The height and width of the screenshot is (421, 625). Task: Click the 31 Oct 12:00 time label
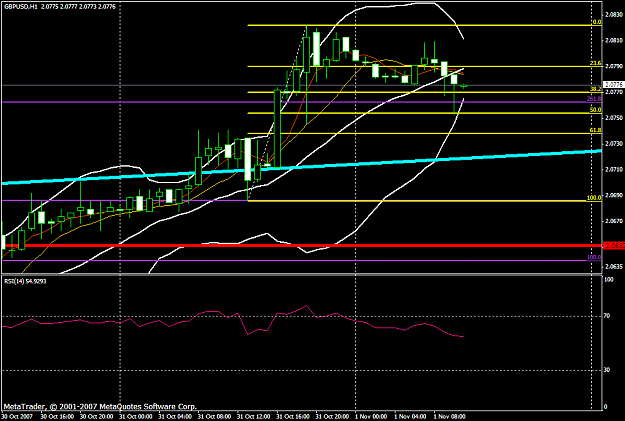(x=253, y=417)
